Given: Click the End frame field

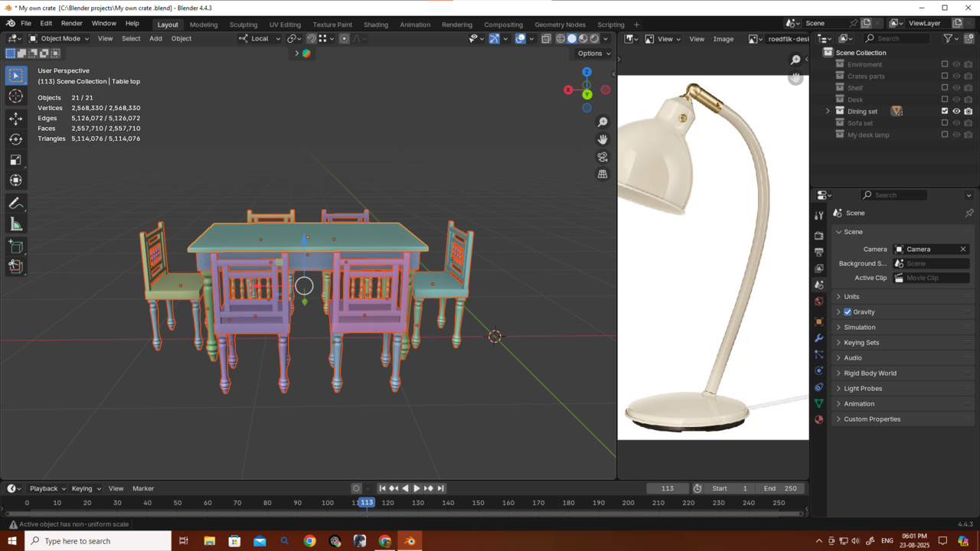Looking at the screenshot, I should 780,488.
